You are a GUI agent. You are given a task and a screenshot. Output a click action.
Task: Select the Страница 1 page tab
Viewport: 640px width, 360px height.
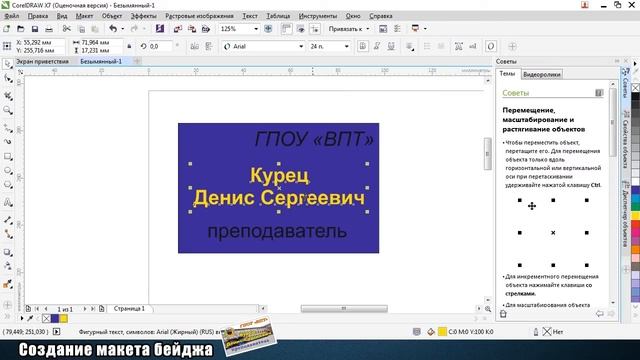pyautogui.click(x=129, y=309)
